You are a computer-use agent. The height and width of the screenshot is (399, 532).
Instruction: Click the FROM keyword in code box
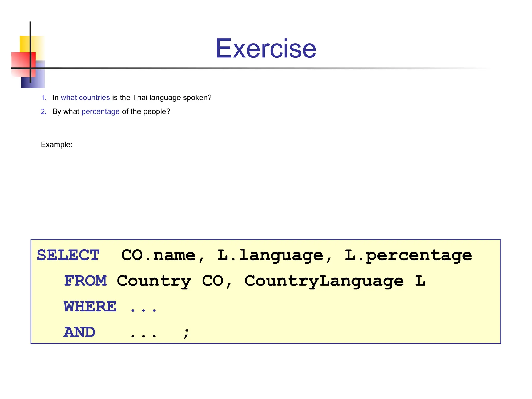85,281
